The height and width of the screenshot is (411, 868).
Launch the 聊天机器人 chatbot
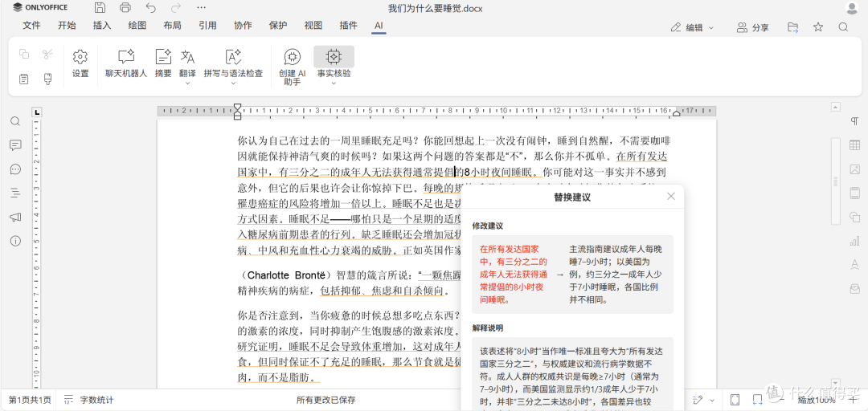tap(126, 63)
